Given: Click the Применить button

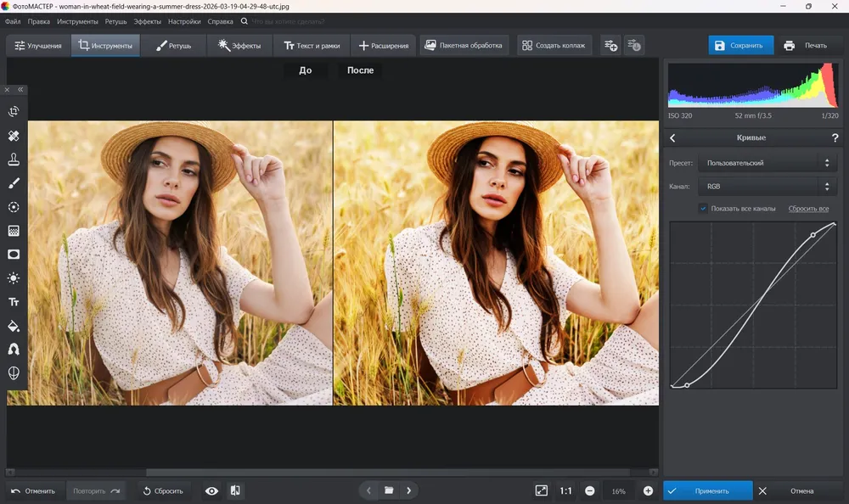Looking at the screenshot, I should 708,491.
